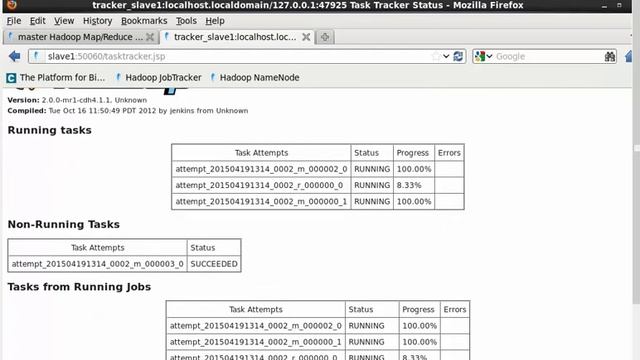Select attempt_201504191314_0002_m_000002_0 in Running tasks

pyautogui.click(x=261, y=169)
